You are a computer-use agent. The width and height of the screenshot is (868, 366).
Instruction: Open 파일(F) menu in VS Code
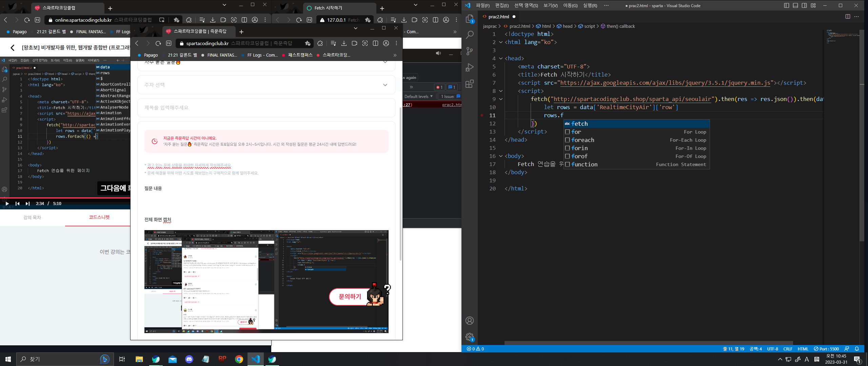[x=482, y=5]
